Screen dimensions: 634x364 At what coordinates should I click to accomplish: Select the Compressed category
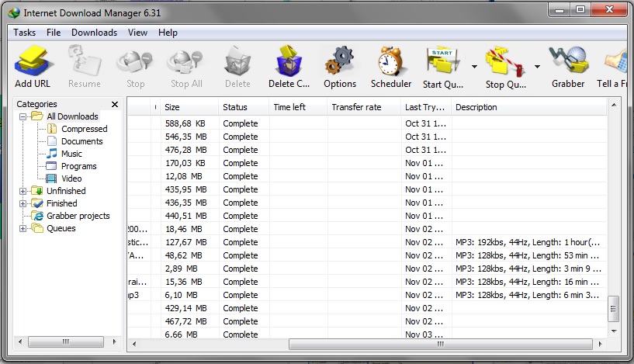pyautogui.click(x=84, y=129)
